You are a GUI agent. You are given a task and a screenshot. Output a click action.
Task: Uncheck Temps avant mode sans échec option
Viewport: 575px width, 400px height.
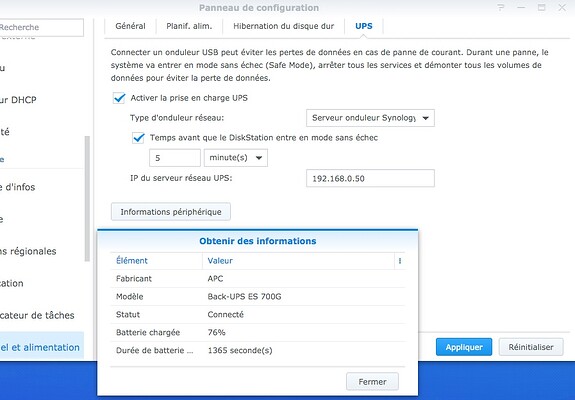139,138
